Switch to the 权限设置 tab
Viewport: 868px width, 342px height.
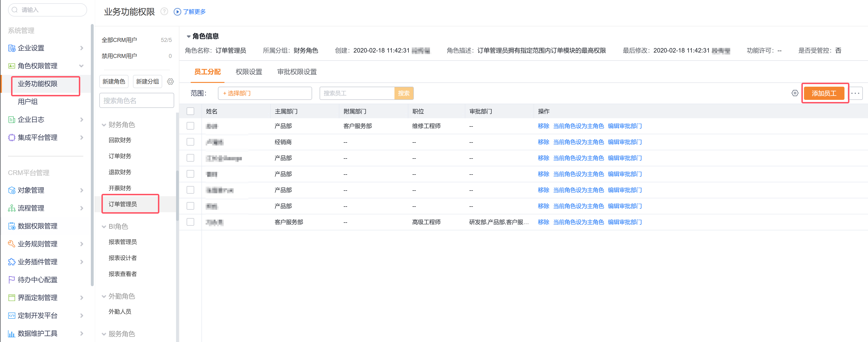(x=249, y=72)
